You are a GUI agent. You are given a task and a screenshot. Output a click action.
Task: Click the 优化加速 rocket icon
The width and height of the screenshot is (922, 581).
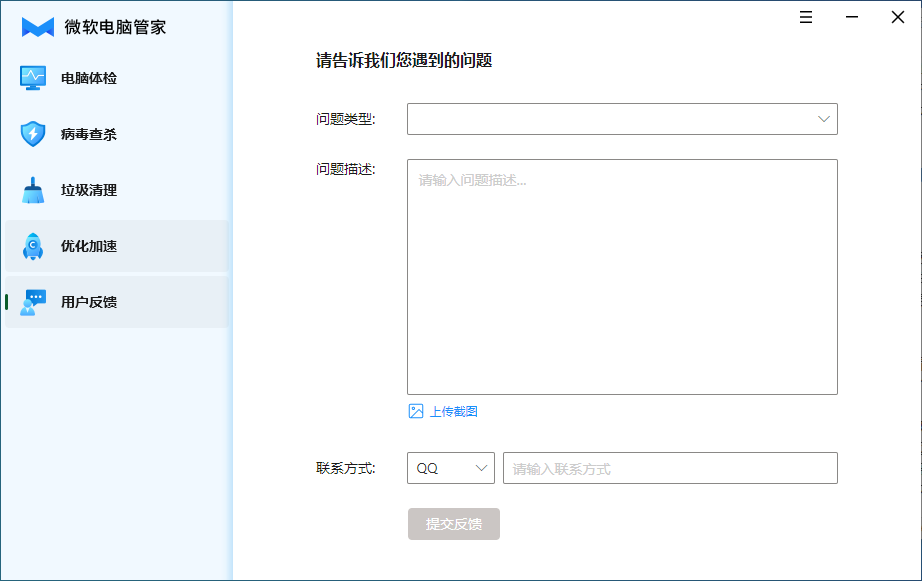(x=33, y=246)
